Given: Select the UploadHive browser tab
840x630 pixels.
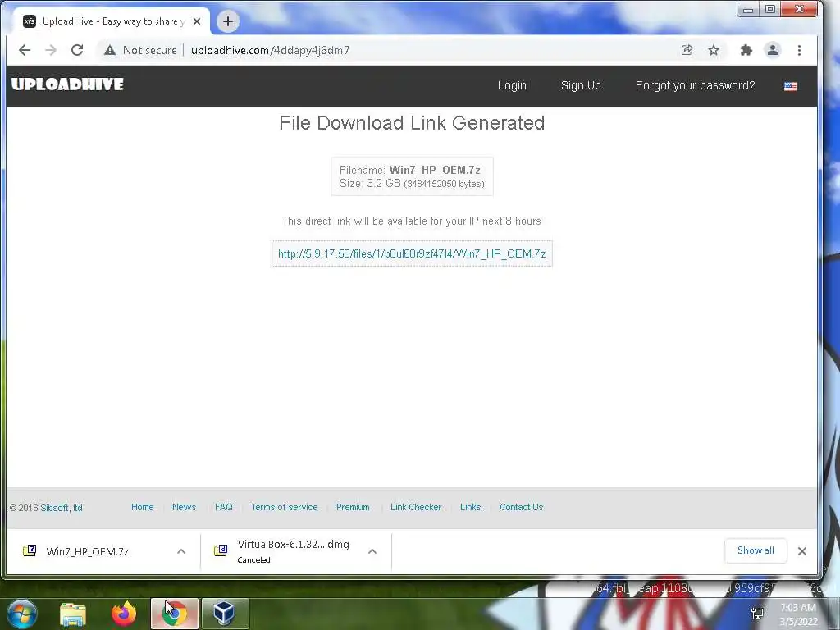Looking at the screenshot, I should pos(112,21).
